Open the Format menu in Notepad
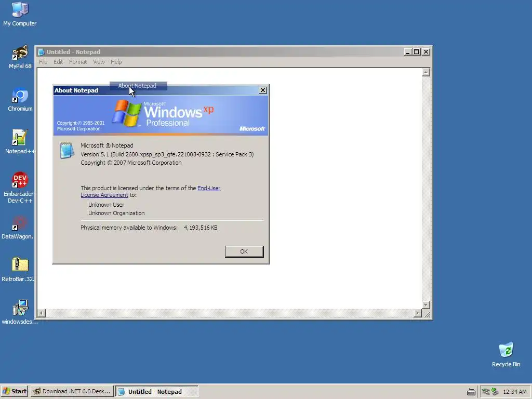Viewport: 532px width, 399px height. tap(78, 62)
